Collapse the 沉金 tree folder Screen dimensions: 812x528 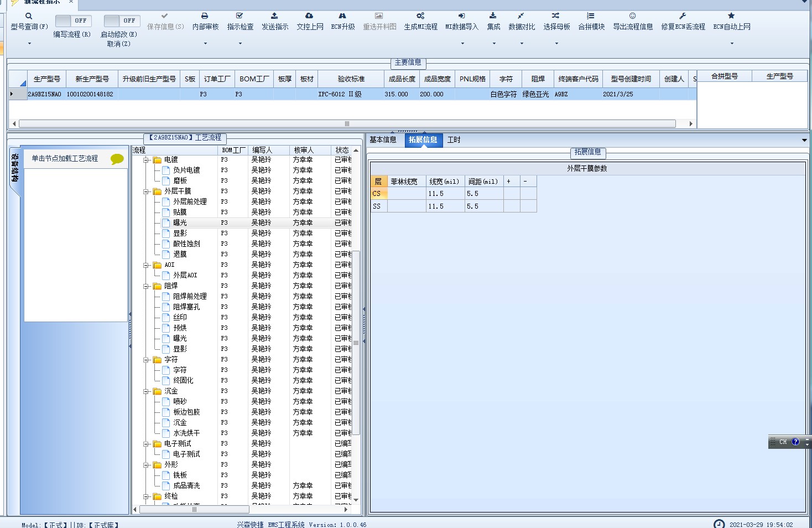point(147,391)
